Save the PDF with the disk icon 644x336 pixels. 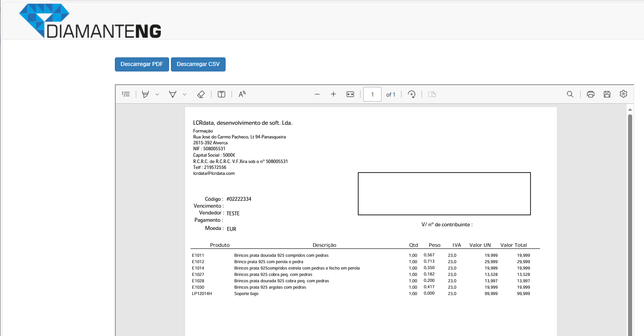(x=607, y=94)
